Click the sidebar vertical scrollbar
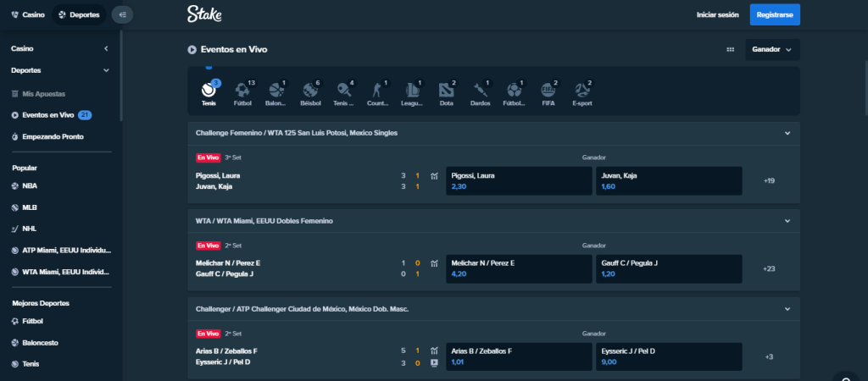The width and height of the screenshot is (868, 381). point(121,76)
